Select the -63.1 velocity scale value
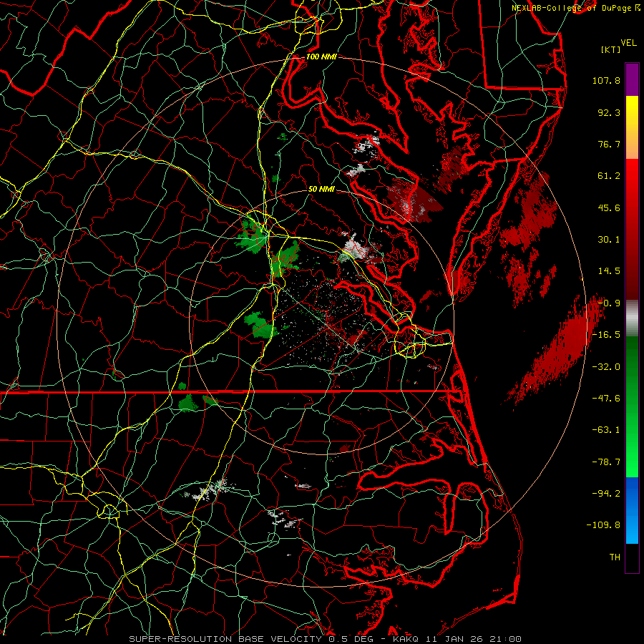 (606, 430)
